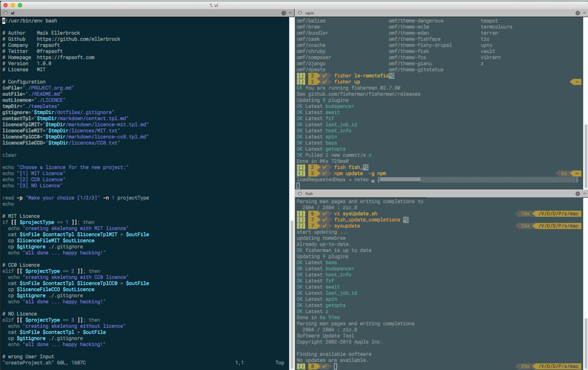Click 'omf/theme-dangerous' in the npm pane list
The width and height of the screenshot is (588, 370).
pos(416,21)
